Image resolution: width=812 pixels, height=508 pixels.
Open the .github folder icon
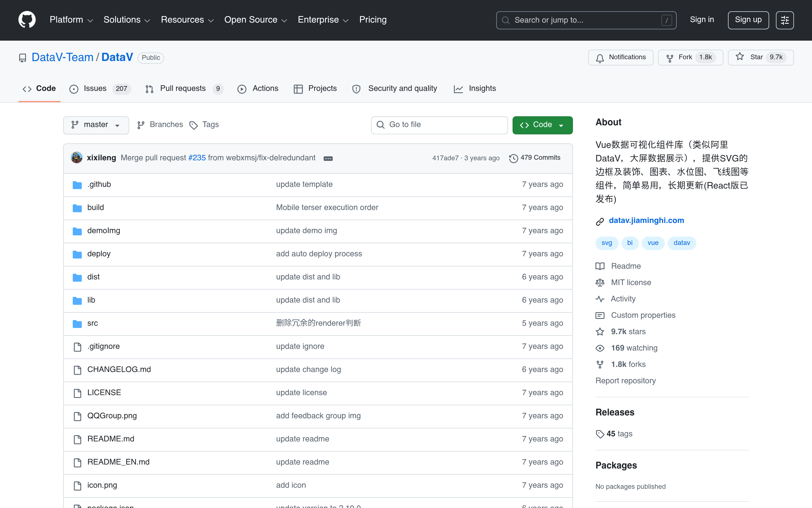(77, 185)
